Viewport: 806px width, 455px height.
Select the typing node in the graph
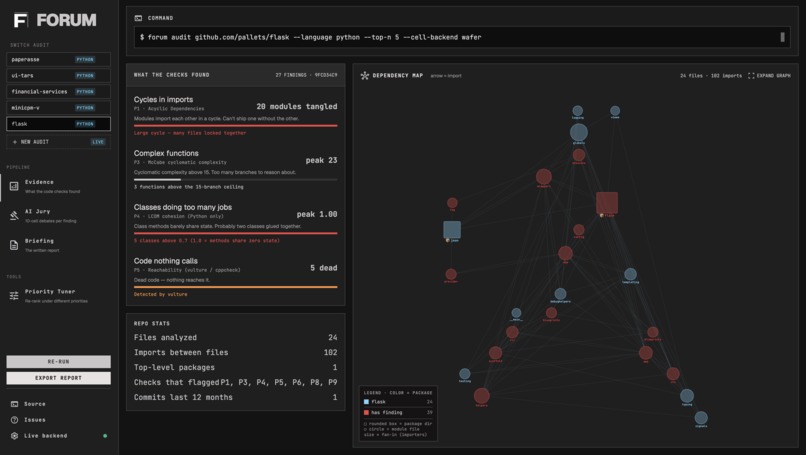(x=687, y=396)
